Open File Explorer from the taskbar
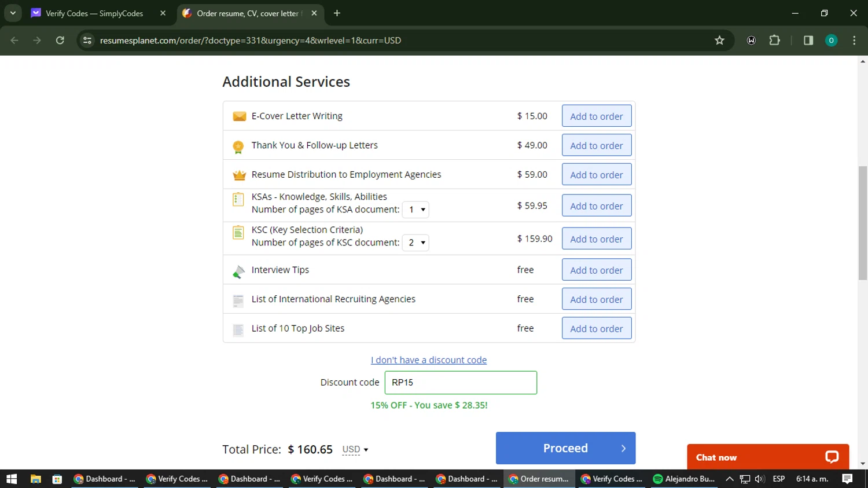Screen dimensions: 868x488 (36, 479)
